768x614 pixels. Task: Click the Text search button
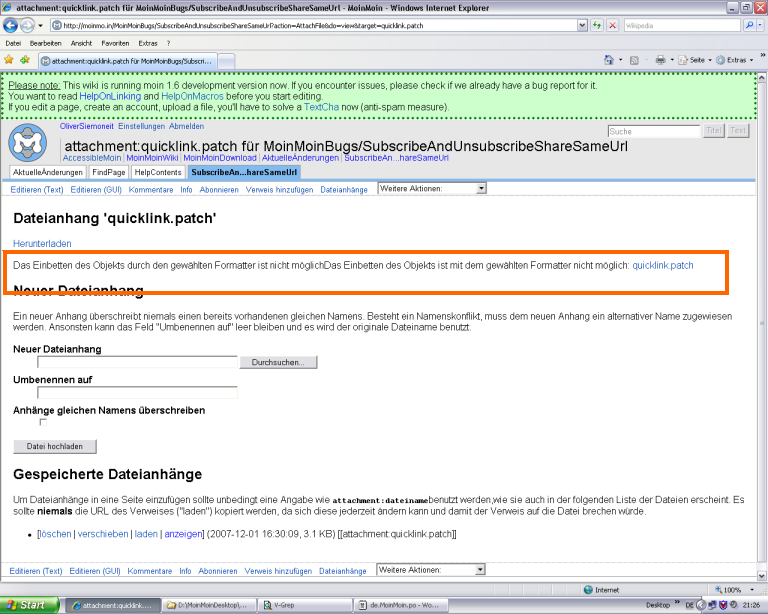(738, 130)
